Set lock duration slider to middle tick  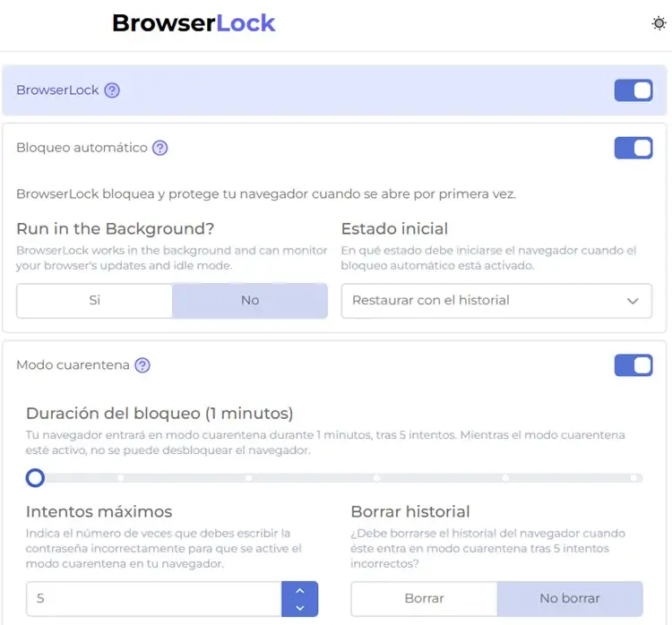(376, 477)
